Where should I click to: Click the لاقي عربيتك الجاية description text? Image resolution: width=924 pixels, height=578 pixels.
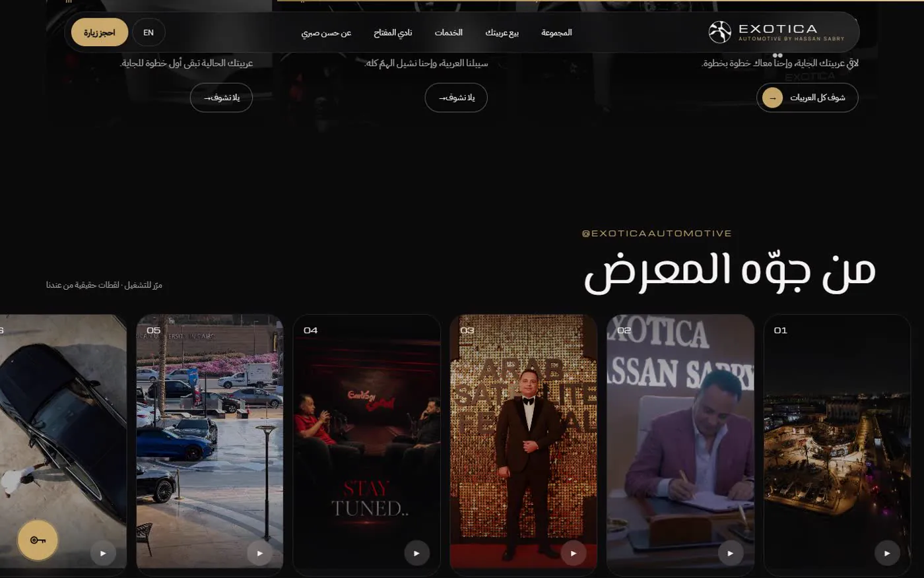(780, 63)
